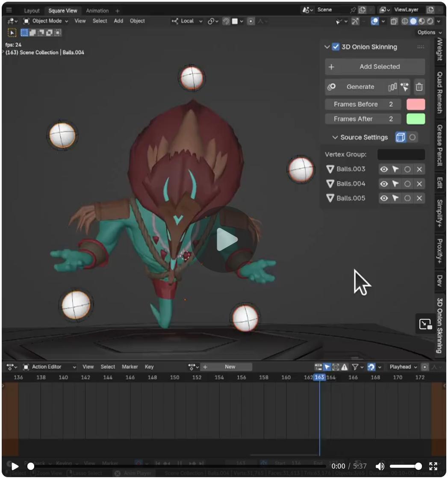Click the Frames After value field

tap(363, 119)
